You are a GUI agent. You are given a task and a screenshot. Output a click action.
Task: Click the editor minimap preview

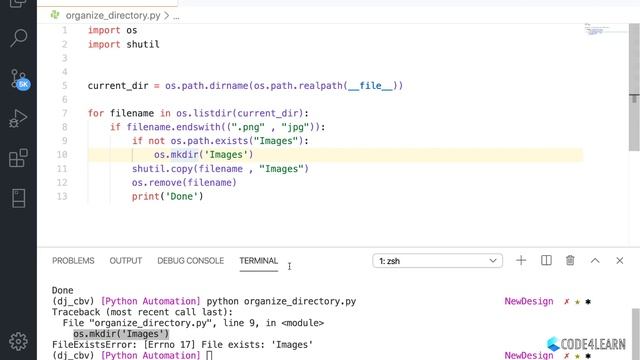(605, 29)
